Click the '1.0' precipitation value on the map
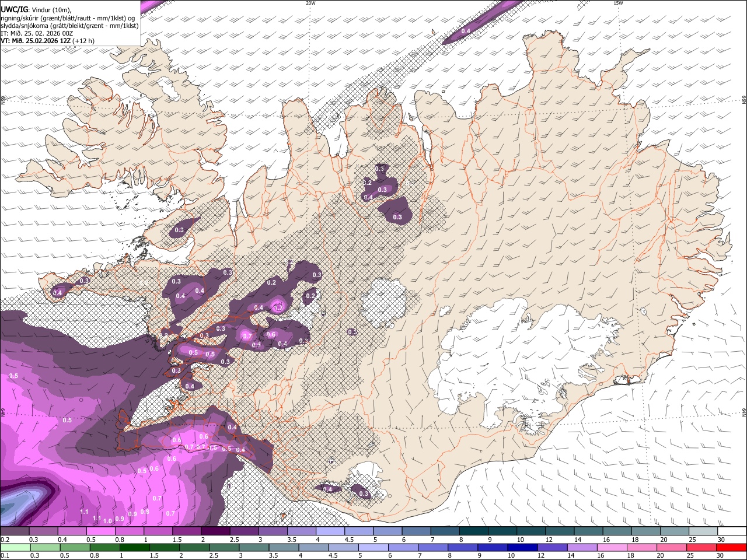The image size is (747, 560). (107, 520)
